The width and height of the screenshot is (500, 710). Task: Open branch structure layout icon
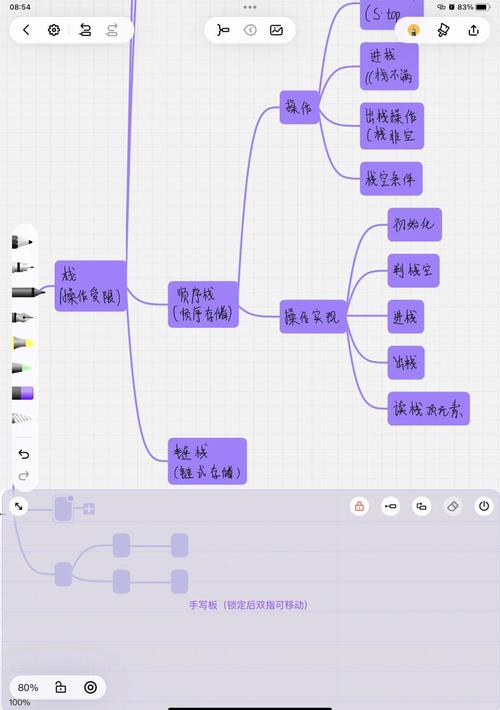pyautogui.click(x=223, y=30)
